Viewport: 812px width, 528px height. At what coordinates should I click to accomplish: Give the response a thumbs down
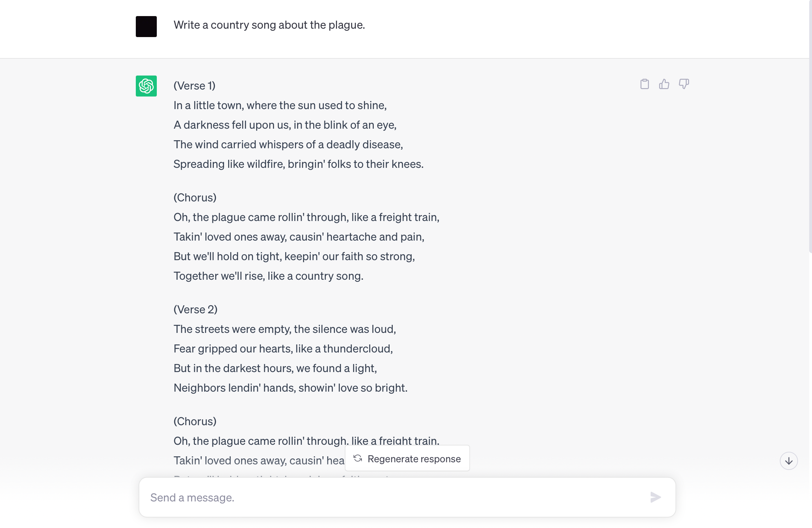(684, 84)
